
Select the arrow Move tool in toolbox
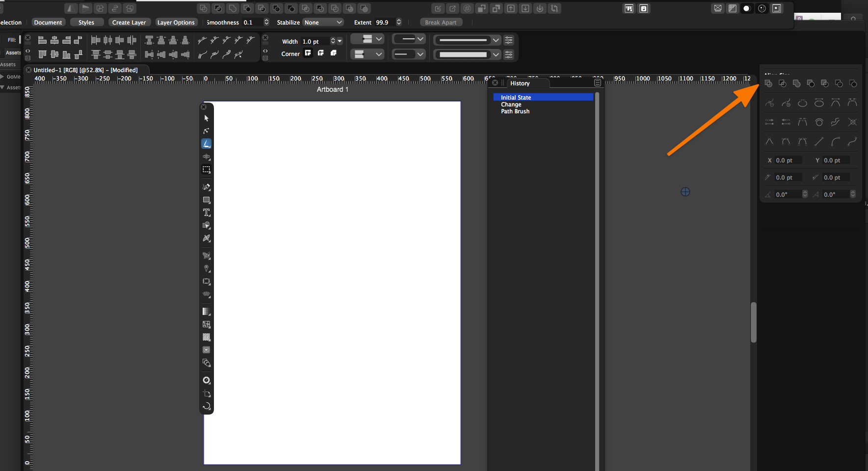pyautogui.click(x=207, y=118)
